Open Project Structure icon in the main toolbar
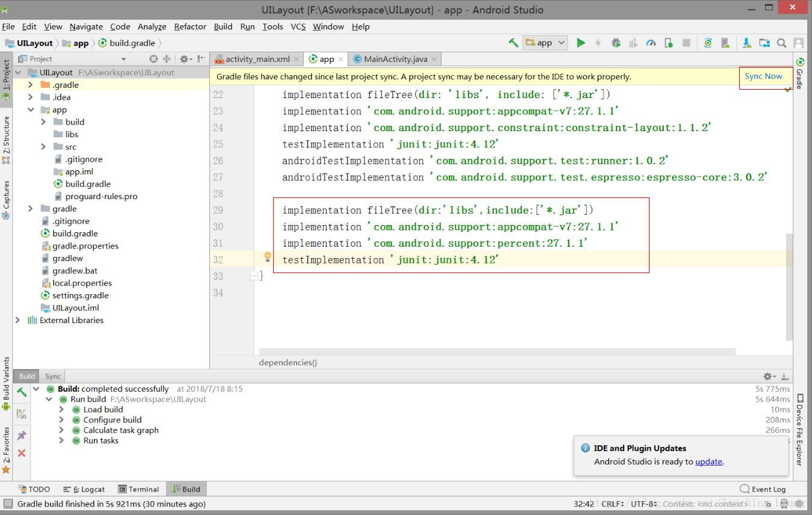Viewport: 812px width, 515px height. (764, 43)
